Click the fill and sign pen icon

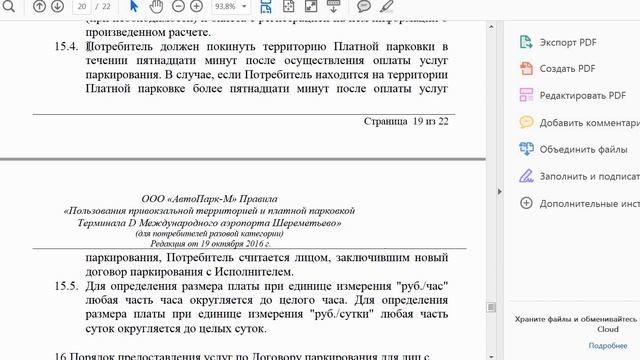(x=526, y=176)
